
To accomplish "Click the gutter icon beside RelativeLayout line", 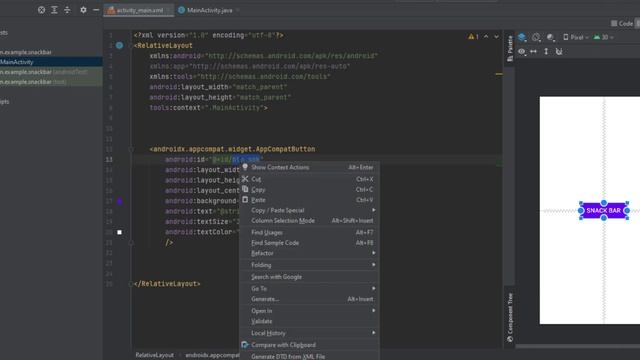I will coord(119,45).
